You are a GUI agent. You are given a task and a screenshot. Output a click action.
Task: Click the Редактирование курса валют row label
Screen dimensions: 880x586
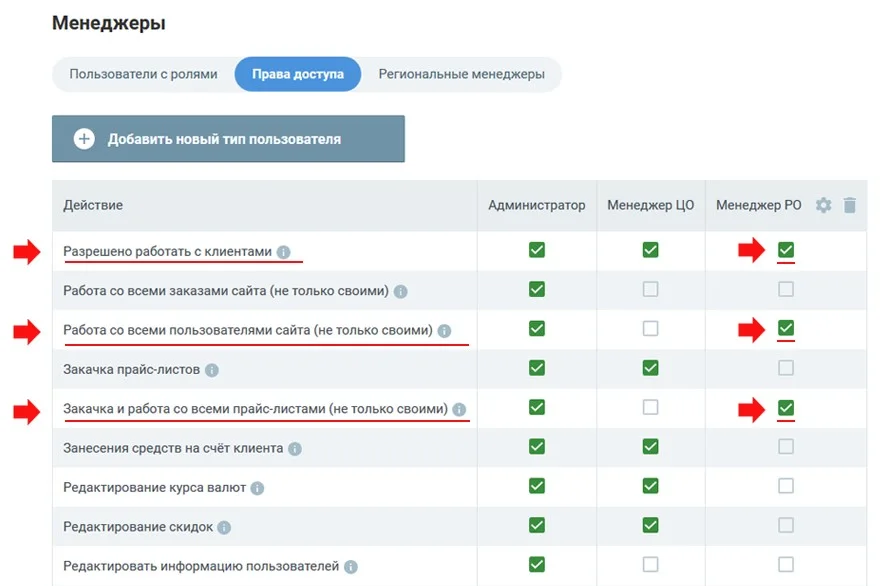(x=154, y=487)
